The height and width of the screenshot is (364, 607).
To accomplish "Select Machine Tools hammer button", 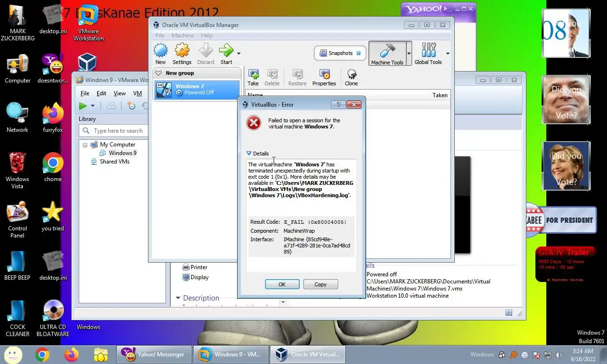I will 387,54.
